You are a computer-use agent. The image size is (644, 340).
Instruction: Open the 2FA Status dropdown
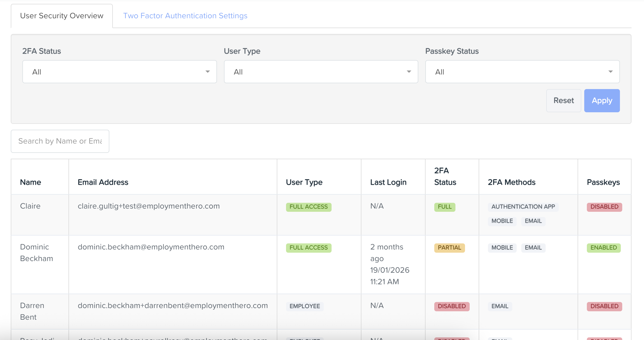point(120,72)
